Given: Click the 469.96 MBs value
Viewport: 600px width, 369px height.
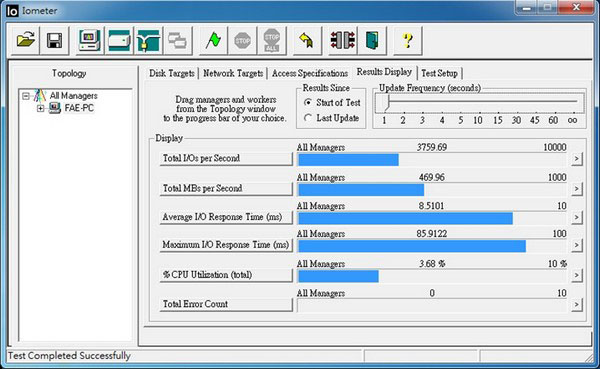Looking at the screenshot, I should point(432,178).
